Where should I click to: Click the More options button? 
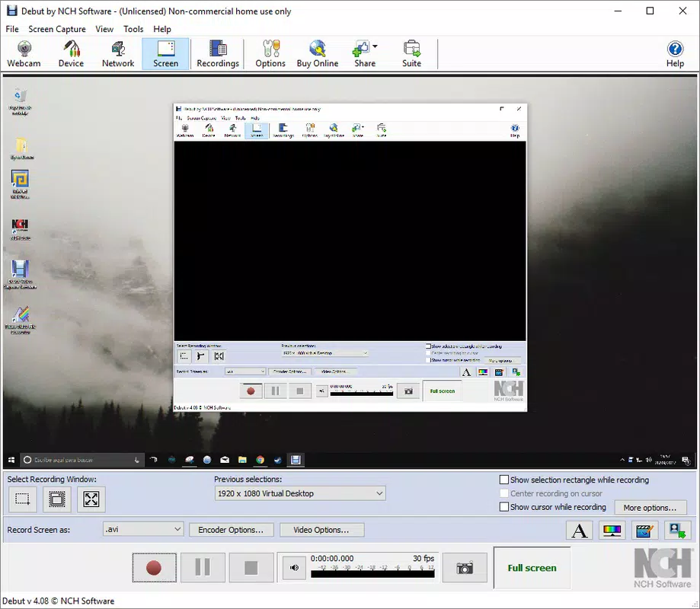[x=650, y=508]
